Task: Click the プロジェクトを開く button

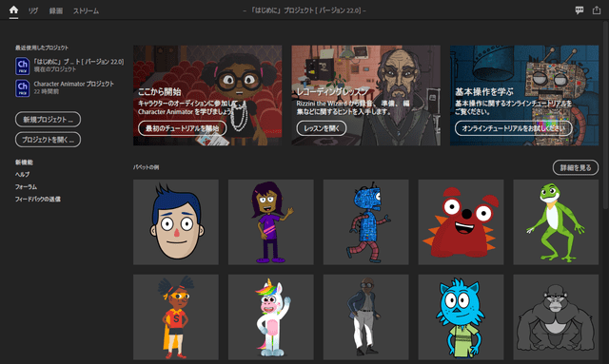Action: point(49,140)
